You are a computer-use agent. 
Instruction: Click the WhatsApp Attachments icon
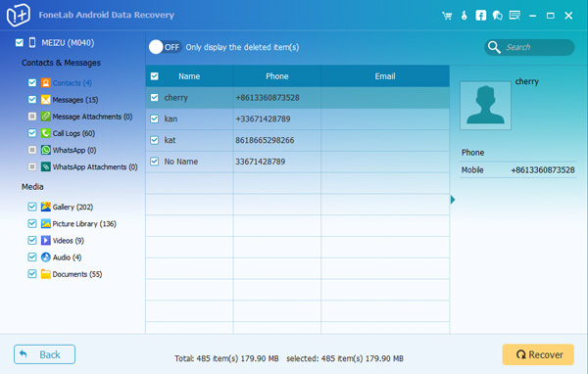(46, 166)
